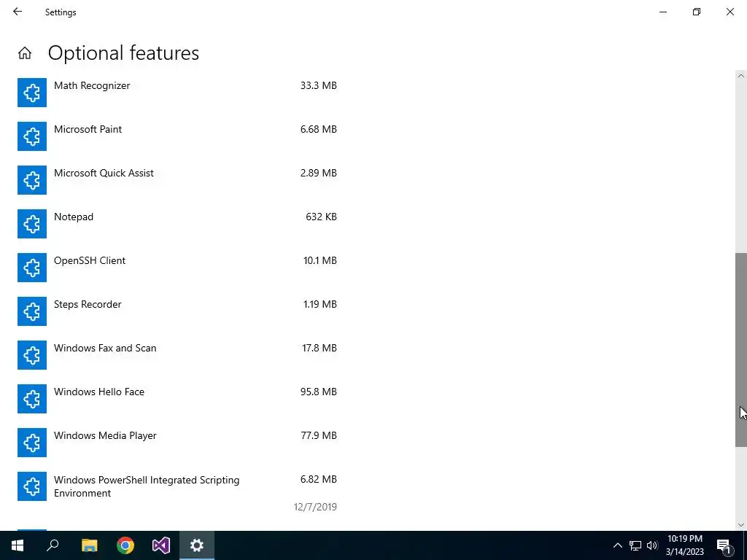Launch Google Chrome from the taskbar
Image resolution: width=747 pixels, height=560 pixels.
coord(125,545)
